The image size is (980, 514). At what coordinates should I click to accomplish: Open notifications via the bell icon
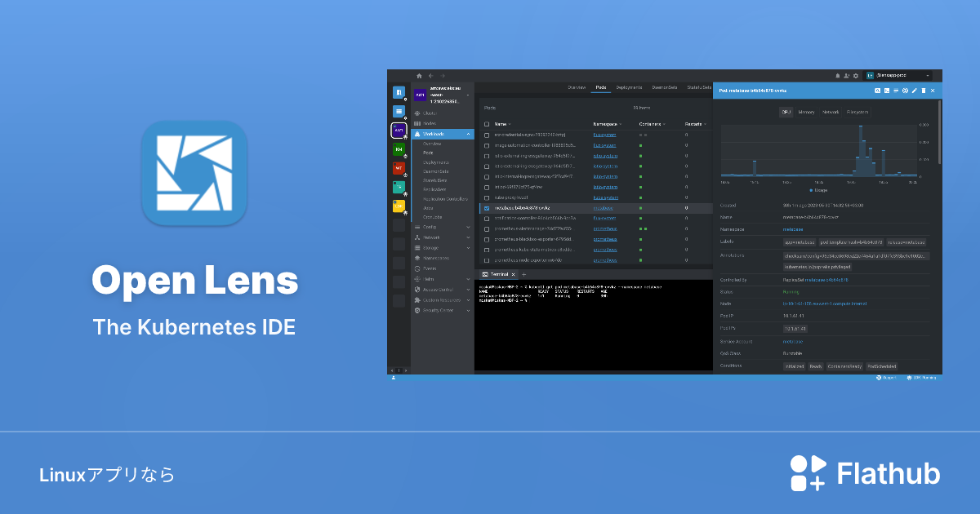836,75
